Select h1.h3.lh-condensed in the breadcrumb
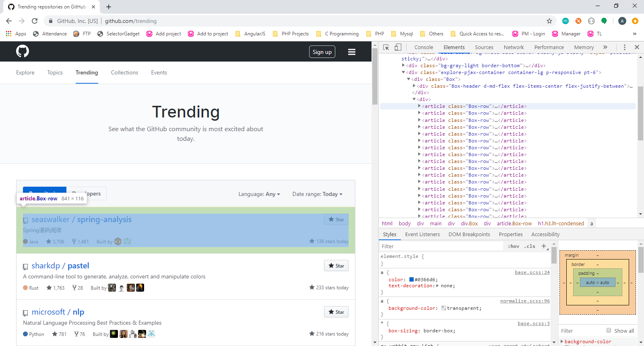The image size is (644, 346). [x=561, y=223]
